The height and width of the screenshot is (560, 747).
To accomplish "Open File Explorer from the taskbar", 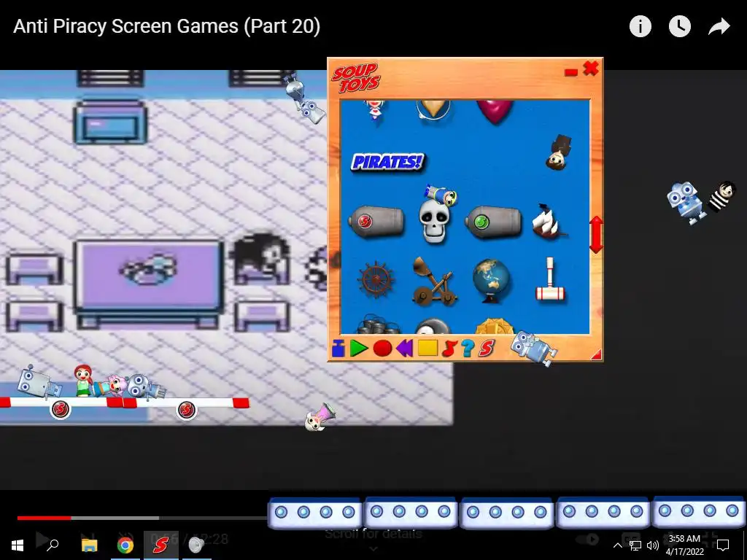I will 89,545.
